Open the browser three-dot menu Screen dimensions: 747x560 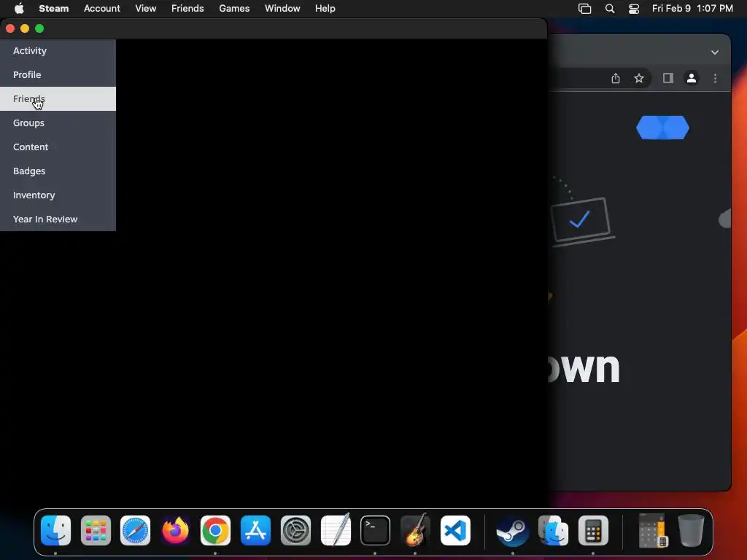coord(715,78)
